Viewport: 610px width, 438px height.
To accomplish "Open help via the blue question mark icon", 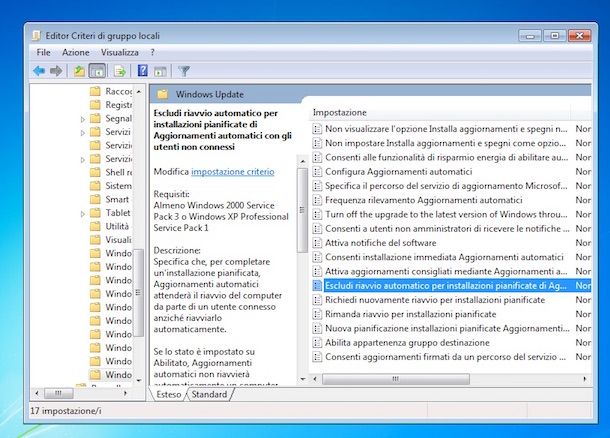I will click(x=143, y=71).
